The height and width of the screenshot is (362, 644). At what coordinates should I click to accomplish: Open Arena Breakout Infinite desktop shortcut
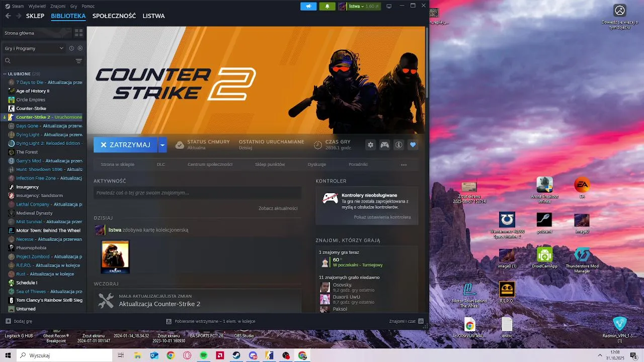click(x=544, y=190)
